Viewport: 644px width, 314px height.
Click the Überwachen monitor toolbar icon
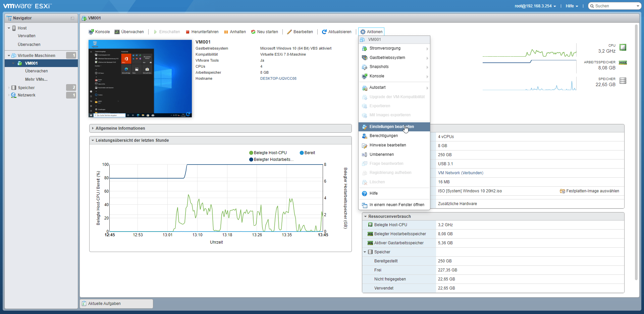click(117, 32)
